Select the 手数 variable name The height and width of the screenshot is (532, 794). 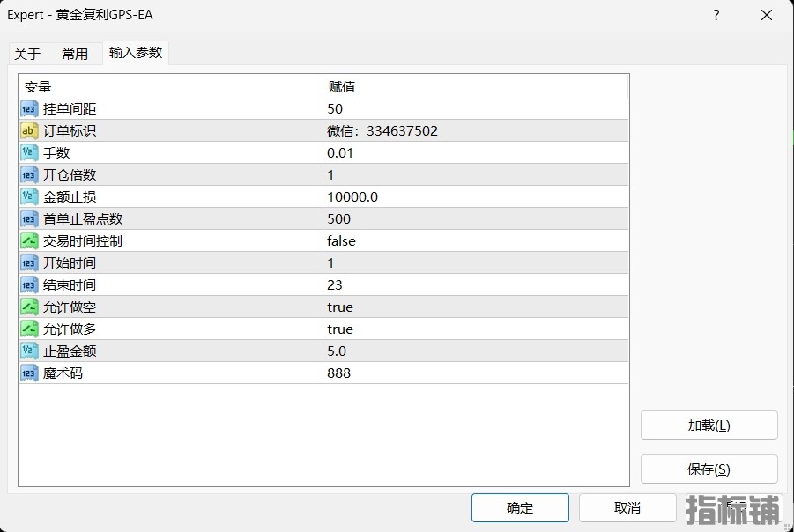coord(56,153)
